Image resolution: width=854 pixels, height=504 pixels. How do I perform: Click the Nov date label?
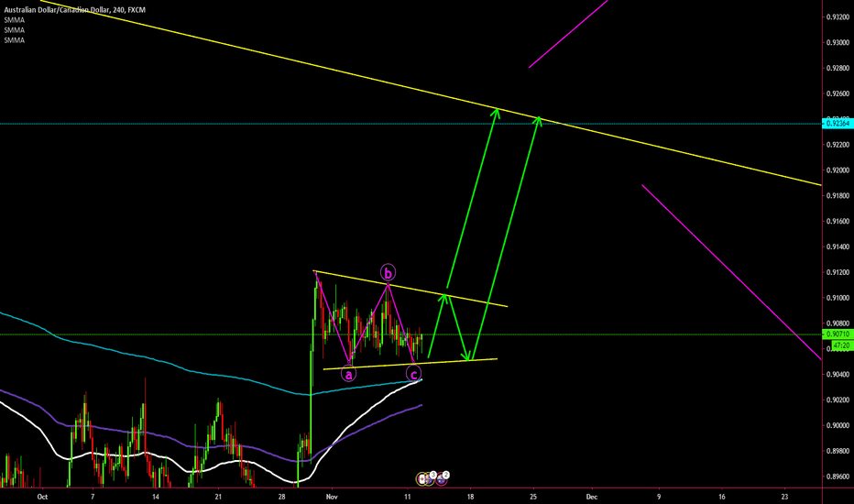point(332,497)
